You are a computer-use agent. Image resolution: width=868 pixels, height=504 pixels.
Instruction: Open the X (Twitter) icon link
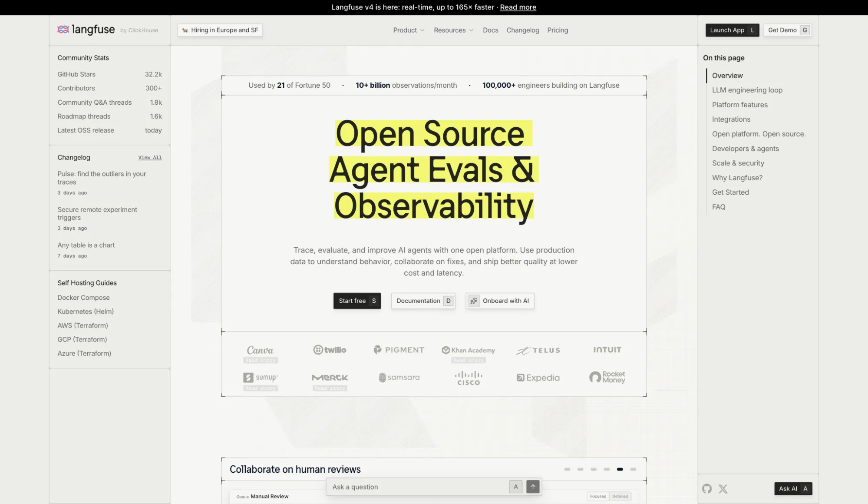coord(723,489)
